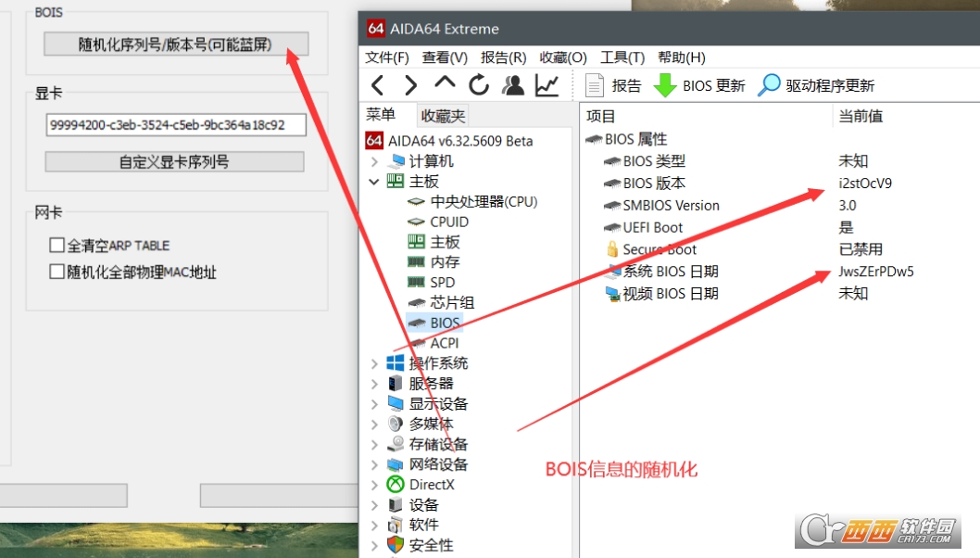The height and width of the screenshot is (558, 980).
Task: Click the green BIOS 更新 download icon
Action: (x=665, y=85)
